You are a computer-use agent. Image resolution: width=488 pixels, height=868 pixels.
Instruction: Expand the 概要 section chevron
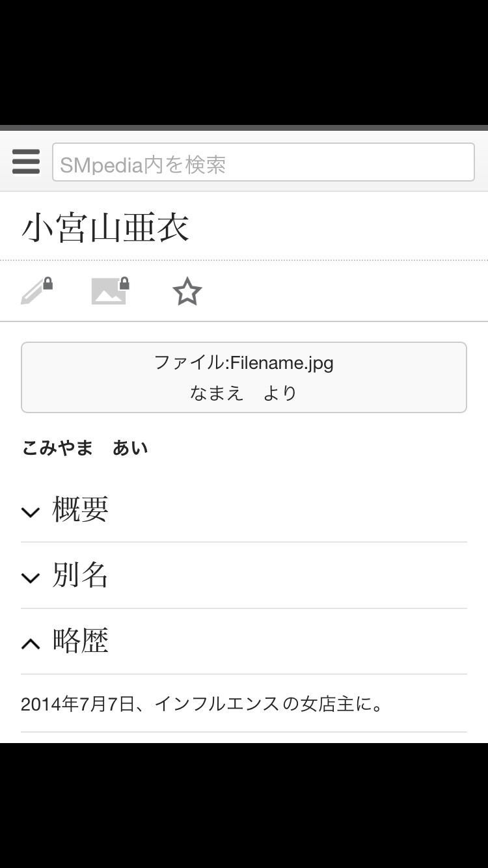pyautogui.click(x=31, y=512)
